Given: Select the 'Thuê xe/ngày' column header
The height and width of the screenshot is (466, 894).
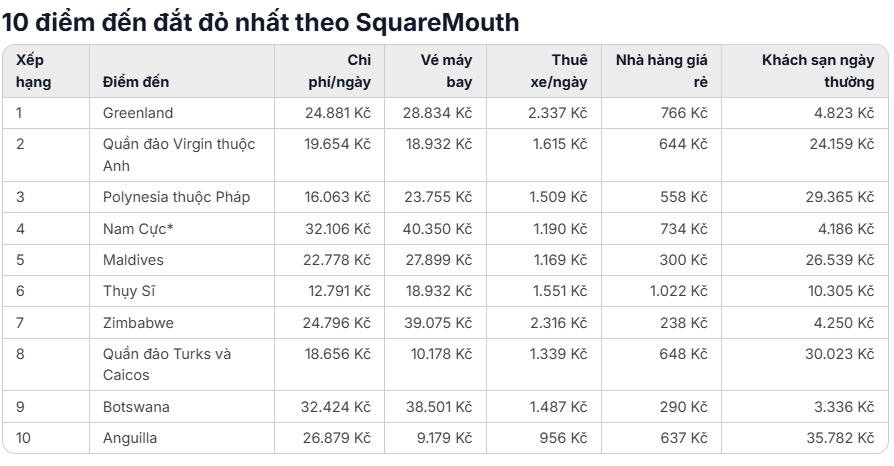Looking at the screenshot, I should pos(544,71).
